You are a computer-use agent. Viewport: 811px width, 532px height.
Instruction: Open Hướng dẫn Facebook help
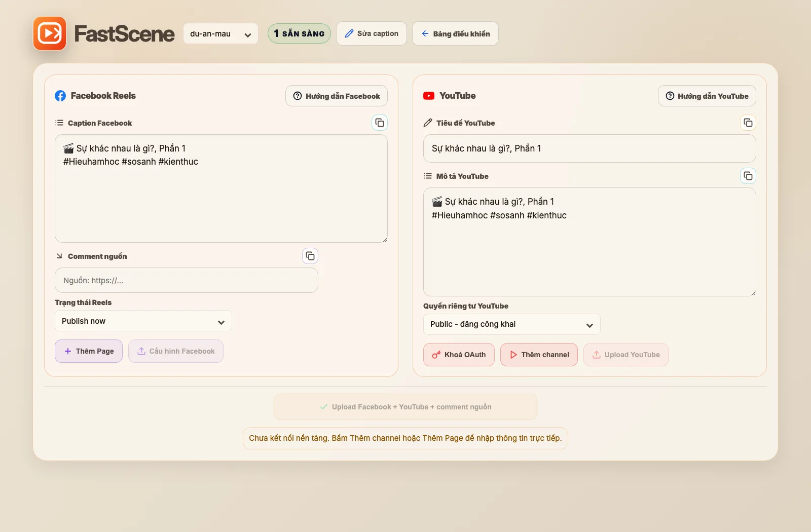337,96
